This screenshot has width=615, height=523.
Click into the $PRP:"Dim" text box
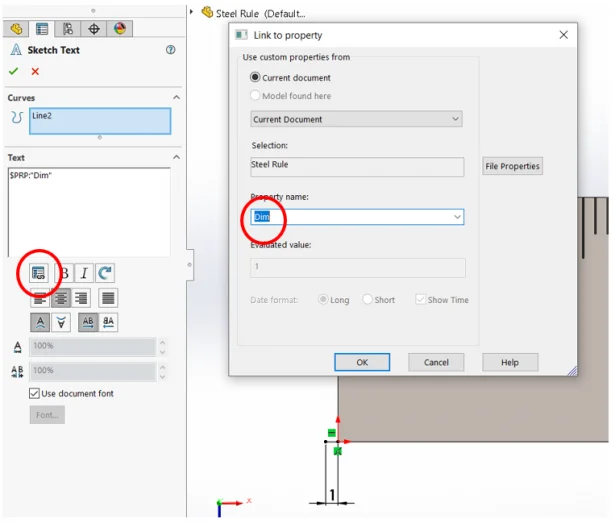tap(89, 212)
